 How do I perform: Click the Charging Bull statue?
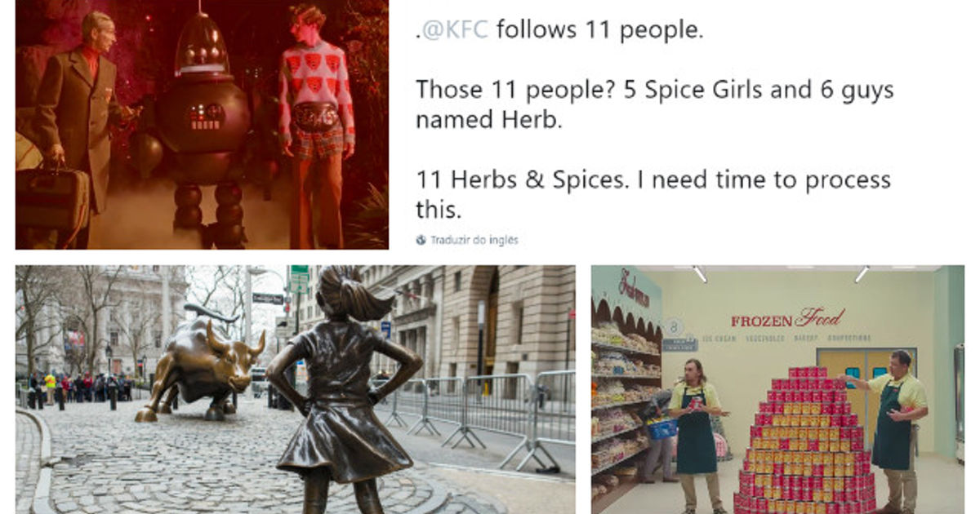(200, 361)
